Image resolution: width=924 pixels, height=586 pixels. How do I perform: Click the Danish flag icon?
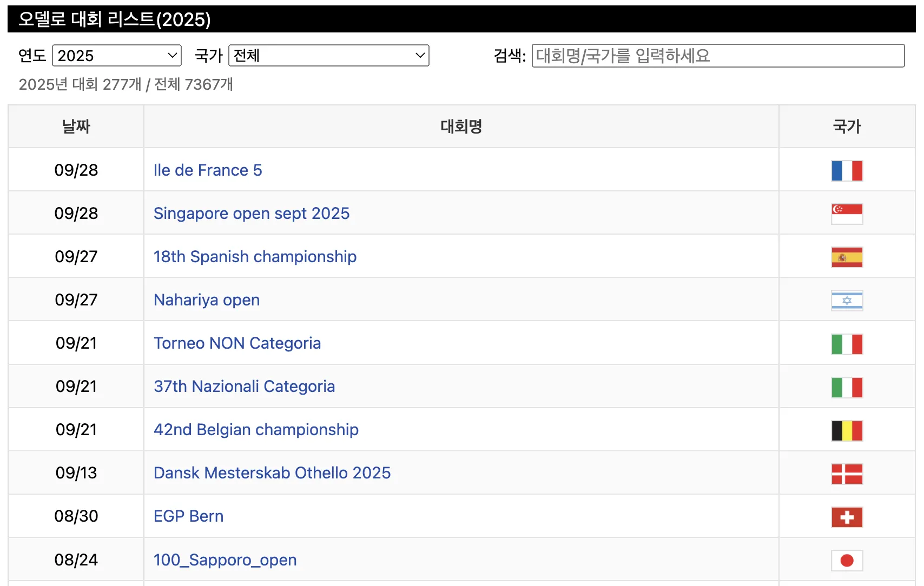click(847, 474)
